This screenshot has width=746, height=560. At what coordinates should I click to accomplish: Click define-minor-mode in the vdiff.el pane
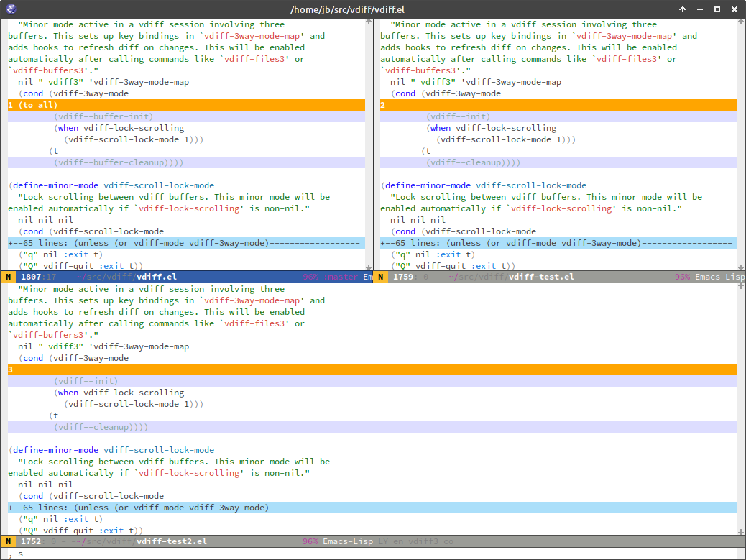[55, 185]
